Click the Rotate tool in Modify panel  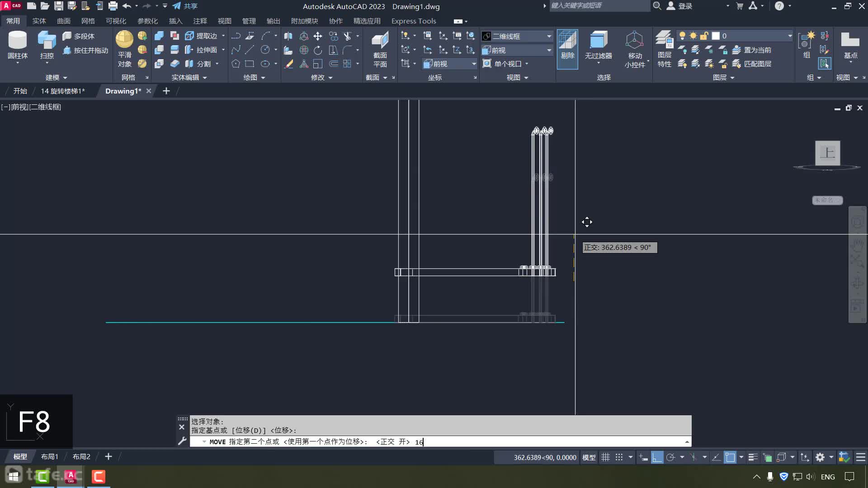click(318, 50)
